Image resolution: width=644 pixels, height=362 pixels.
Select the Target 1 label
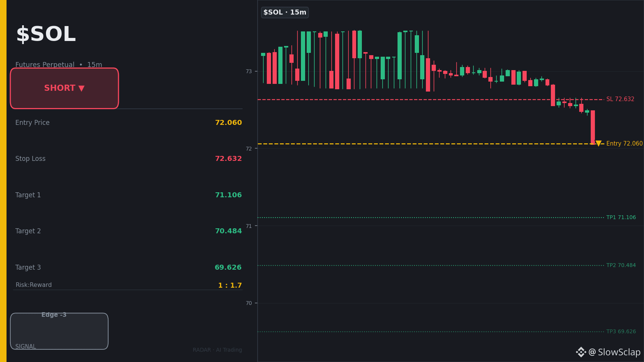pyautogui.click(x=28, y=195)
